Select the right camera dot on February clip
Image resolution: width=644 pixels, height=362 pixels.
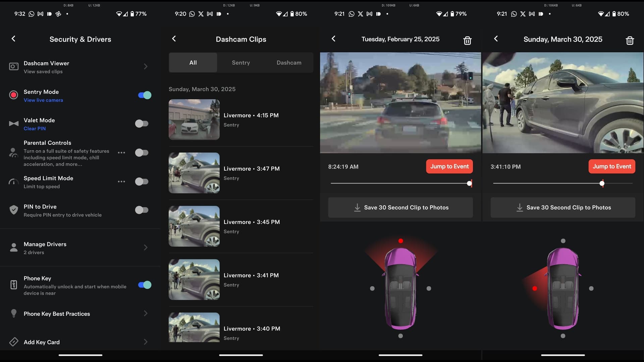429,289
